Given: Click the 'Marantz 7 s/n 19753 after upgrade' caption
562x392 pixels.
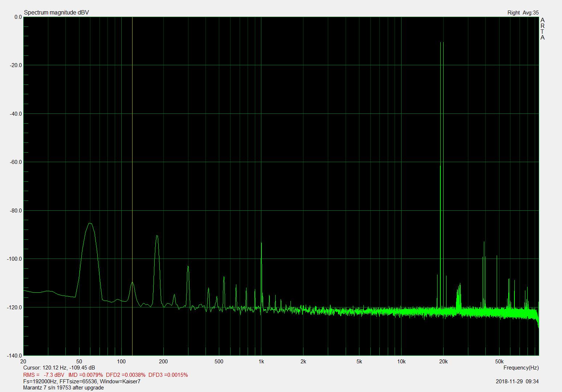Looking at the screenshot, I should tap(64, 388).
